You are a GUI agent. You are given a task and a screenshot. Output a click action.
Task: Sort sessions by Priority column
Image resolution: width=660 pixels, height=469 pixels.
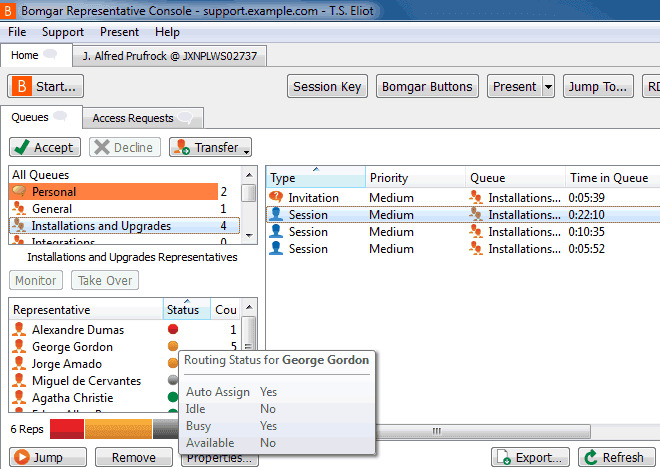(415, 177)
